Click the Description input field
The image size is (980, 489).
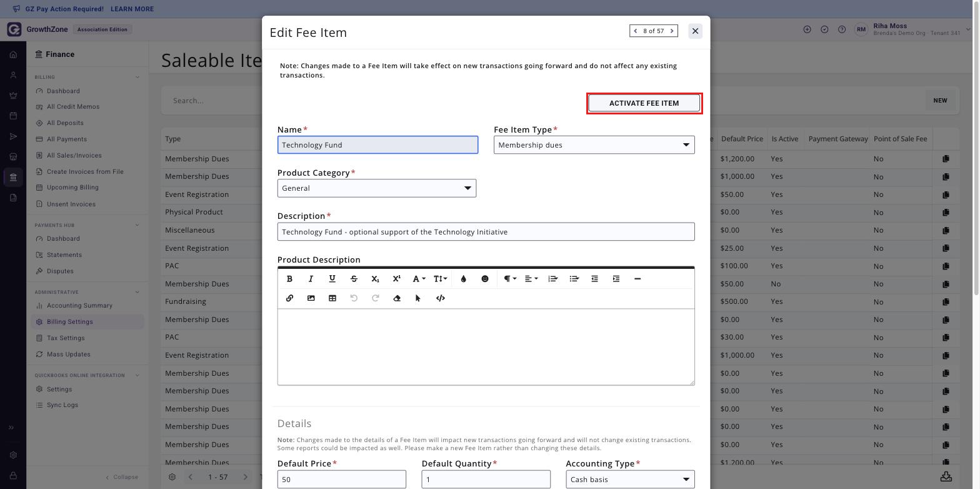pos(486,232)
